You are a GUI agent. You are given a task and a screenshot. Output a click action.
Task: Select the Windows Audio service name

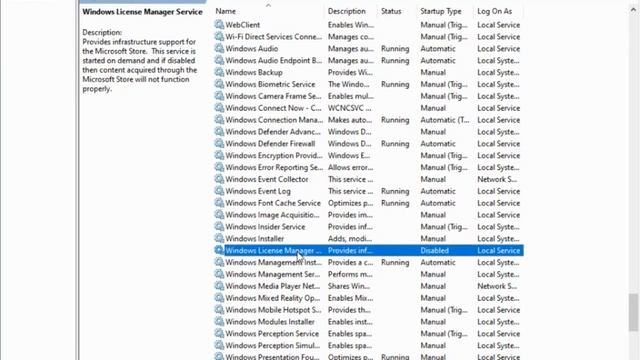click(251, 49)
